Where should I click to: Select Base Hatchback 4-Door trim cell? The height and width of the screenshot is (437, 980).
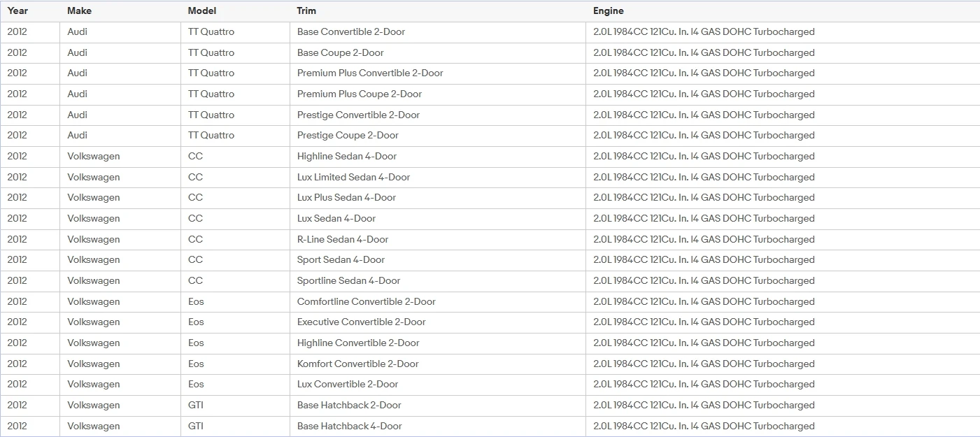pos(438,427)
